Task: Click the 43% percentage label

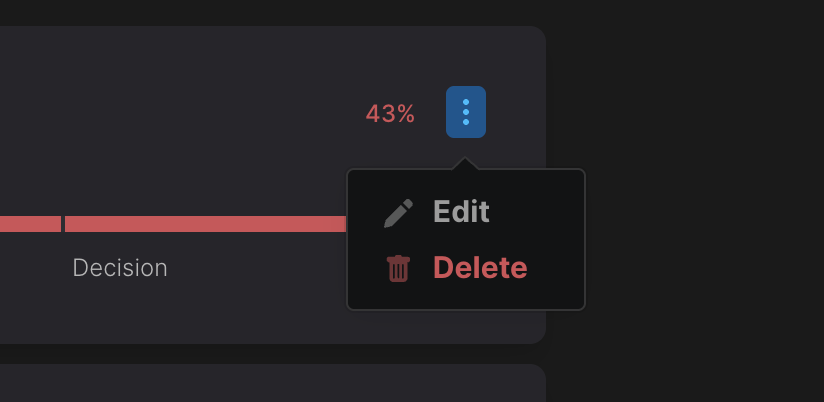Action: click(x=390, y=114)
